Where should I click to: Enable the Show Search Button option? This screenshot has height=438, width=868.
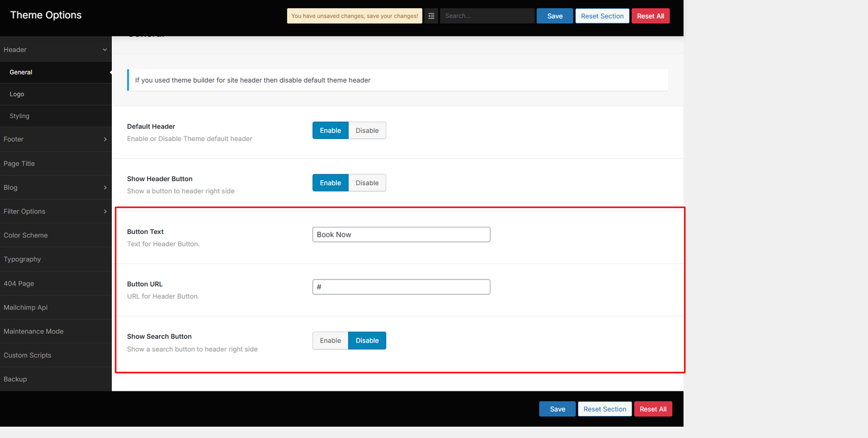coord(330,341)
